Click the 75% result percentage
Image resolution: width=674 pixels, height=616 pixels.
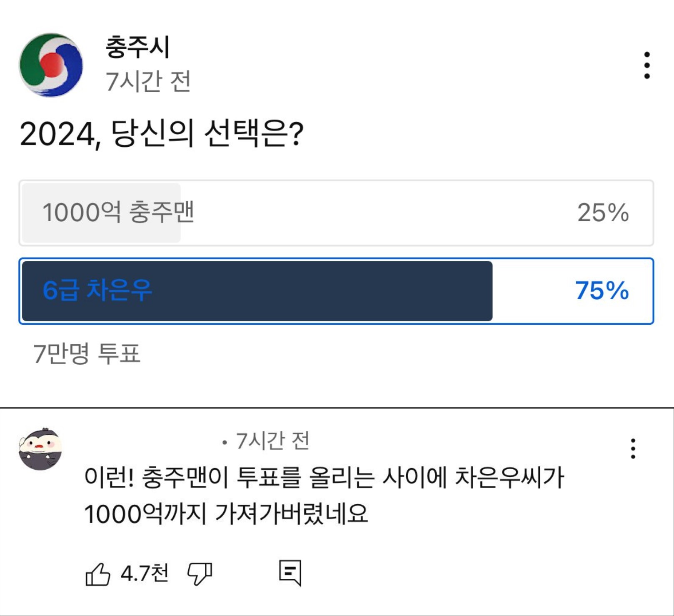602,290
